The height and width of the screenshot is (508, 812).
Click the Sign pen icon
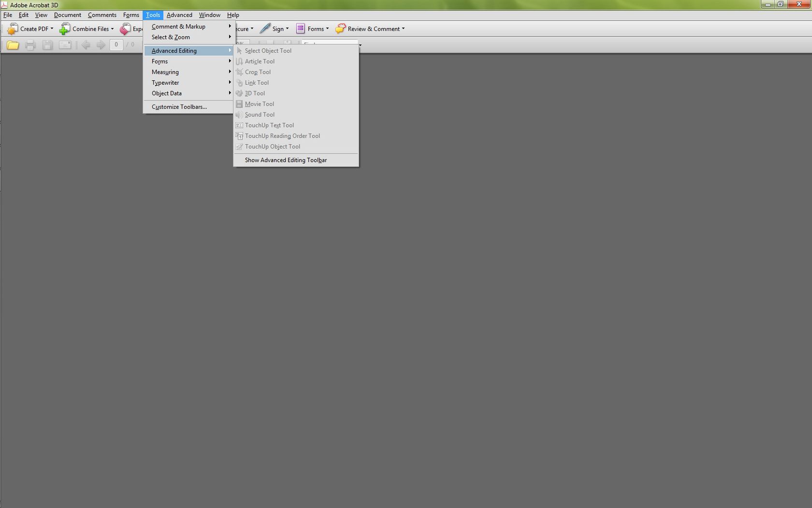pos(265,29)
